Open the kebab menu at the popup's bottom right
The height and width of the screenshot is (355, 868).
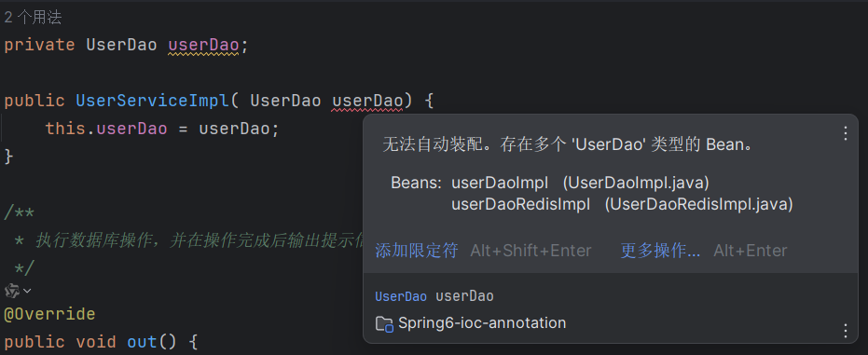(x=846, y=331)
